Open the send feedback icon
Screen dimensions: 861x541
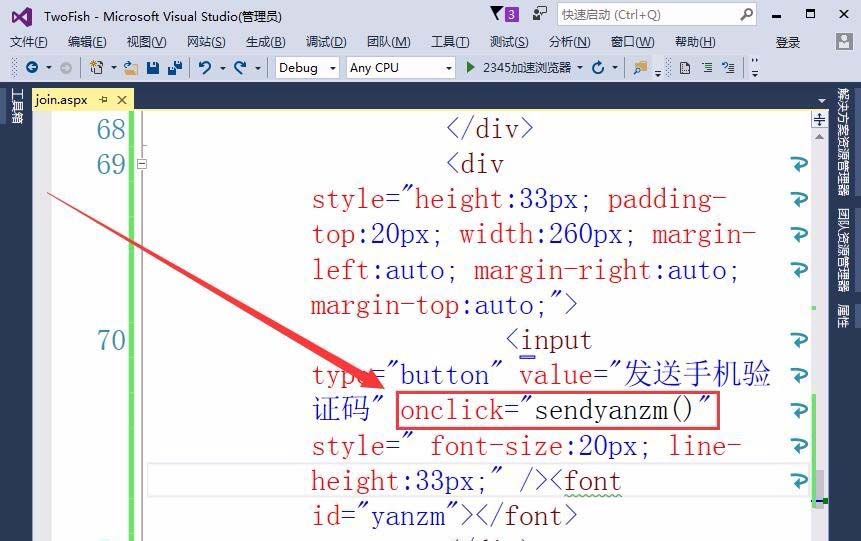(x=540, y=13)
